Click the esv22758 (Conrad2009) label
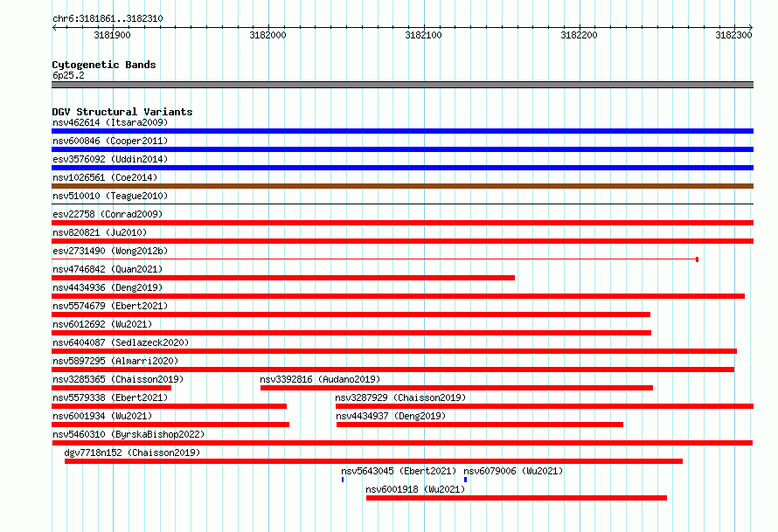Image resolution: width=778 pixels, height=532 pixels. coord(108,214)
